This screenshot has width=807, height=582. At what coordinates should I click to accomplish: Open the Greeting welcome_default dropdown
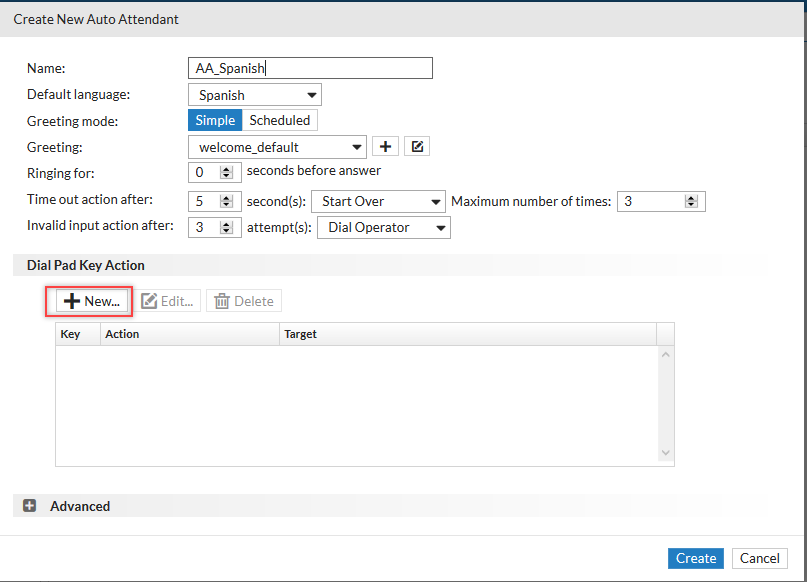(x=277, y=147)
